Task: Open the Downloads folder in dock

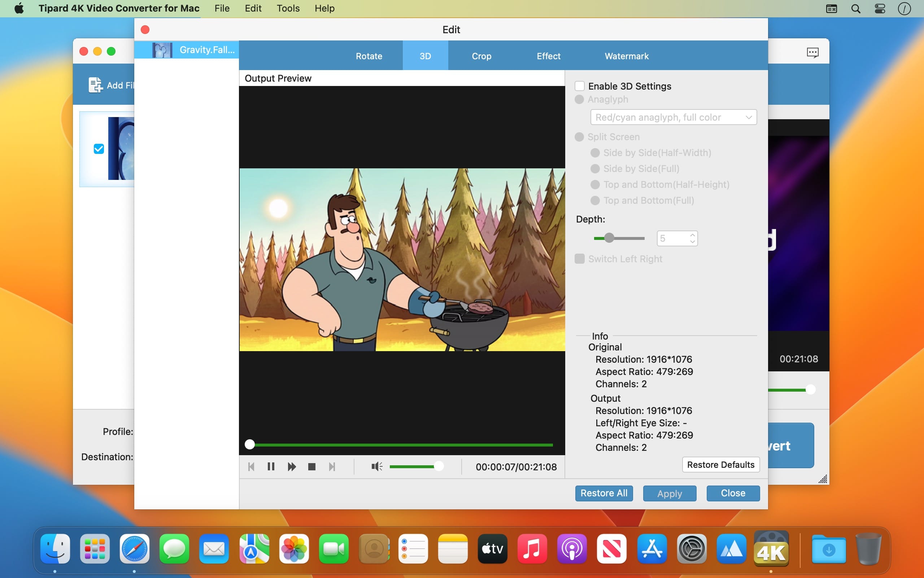Action: 829,549
